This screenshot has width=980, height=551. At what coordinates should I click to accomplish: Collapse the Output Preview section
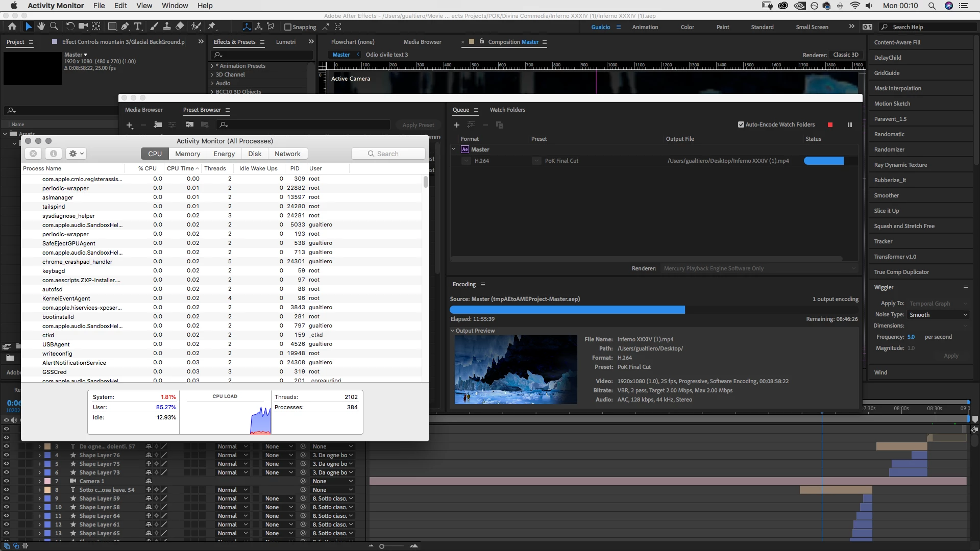click(x=453, y=331)
